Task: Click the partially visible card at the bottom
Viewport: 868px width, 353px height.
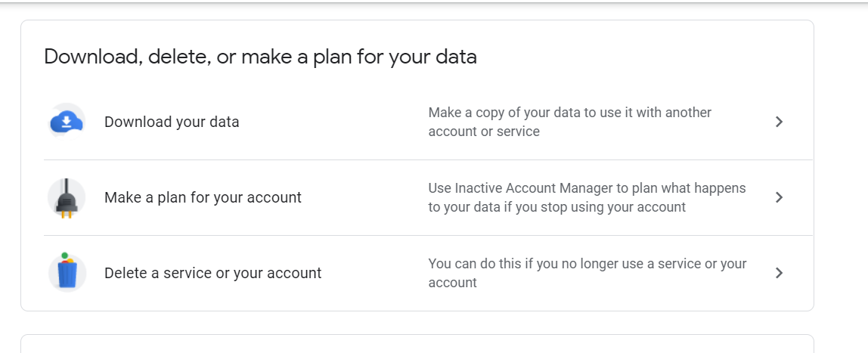Action: 417,344
